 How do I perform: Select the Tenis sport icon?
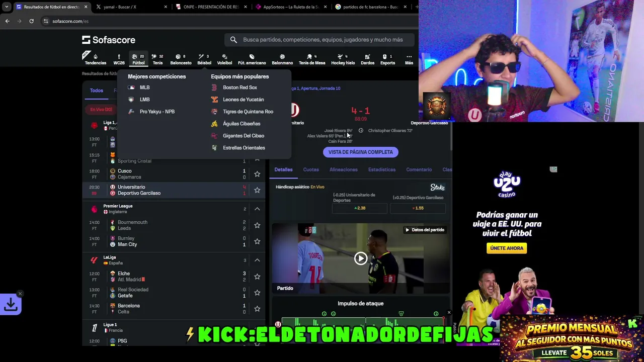[157, 59]
